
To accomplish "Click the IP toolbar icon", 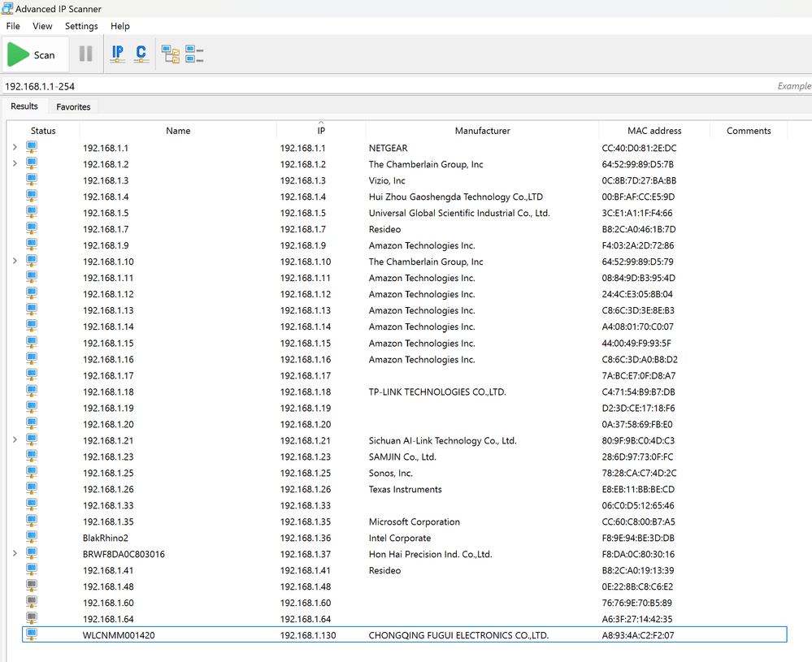I will tap(118, 54).
